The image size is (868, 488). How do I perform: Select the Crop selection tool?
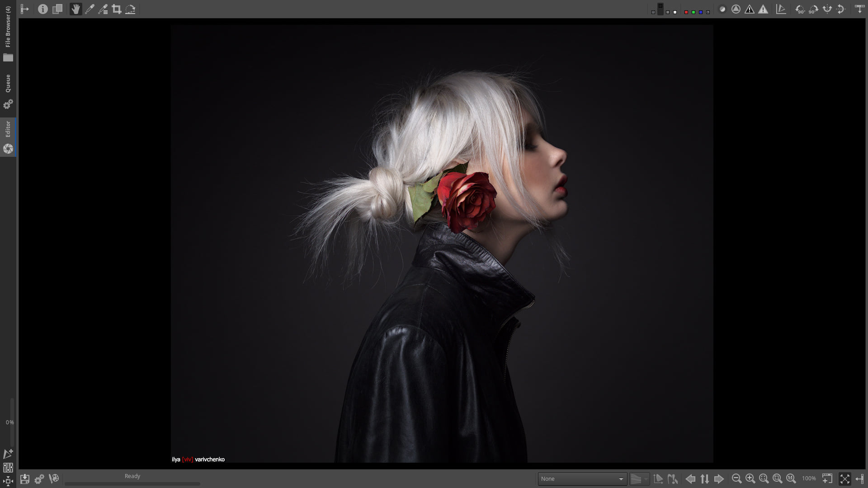click(x=117, y=9)
